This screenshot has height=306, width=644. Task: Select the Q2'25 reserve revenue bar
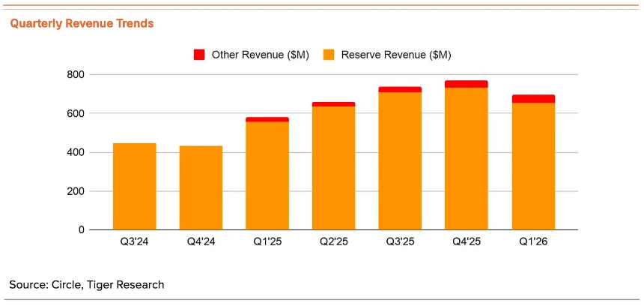333,168
